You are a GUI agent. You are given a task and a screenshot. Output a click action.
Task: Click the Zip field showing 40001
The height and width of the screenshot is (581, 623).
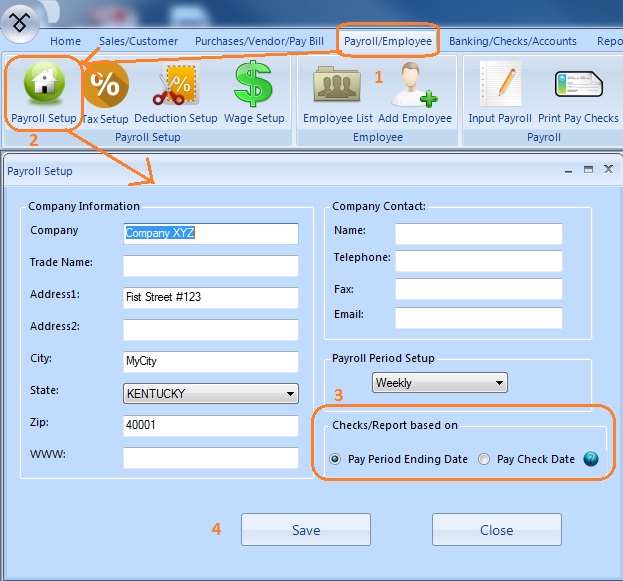[211, 426]
